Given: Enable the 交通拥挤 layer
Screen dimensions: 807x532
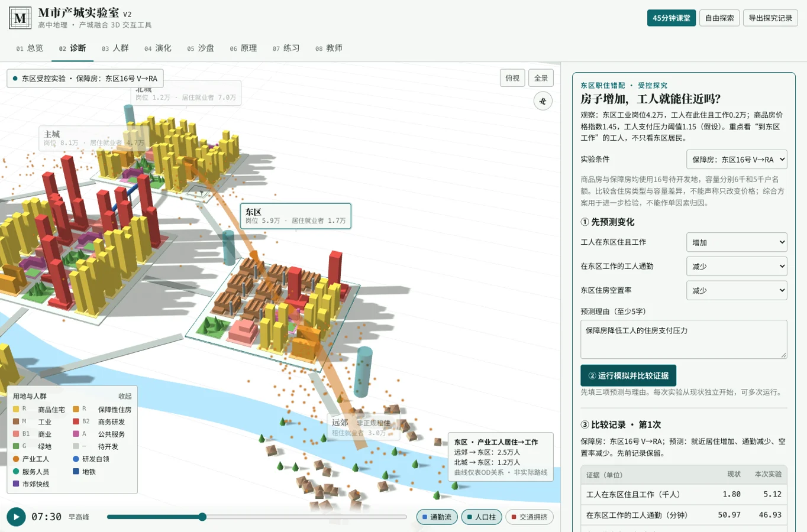Looking at the screenshot, I should click(530, 517).
